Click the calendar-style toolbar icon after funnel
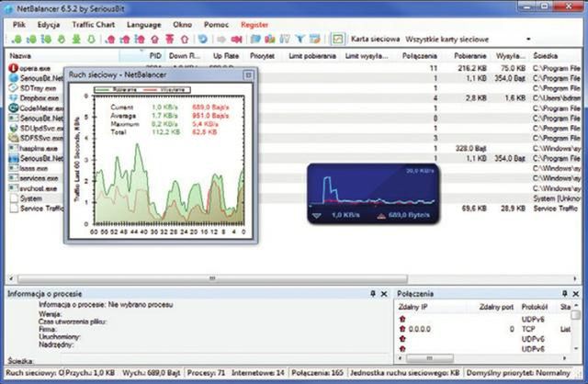588x384 pixels. (315, 39)
